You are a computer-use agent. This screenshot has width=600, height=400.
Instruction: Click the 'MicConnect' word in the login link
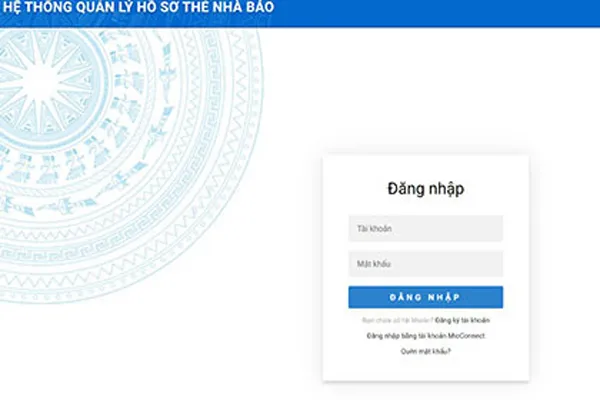[x=466, y=336]
